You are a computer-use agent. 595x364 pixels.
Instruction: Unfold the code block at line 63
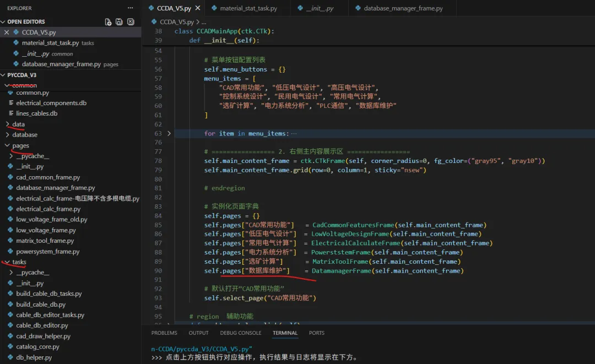(x=169, y=133)
